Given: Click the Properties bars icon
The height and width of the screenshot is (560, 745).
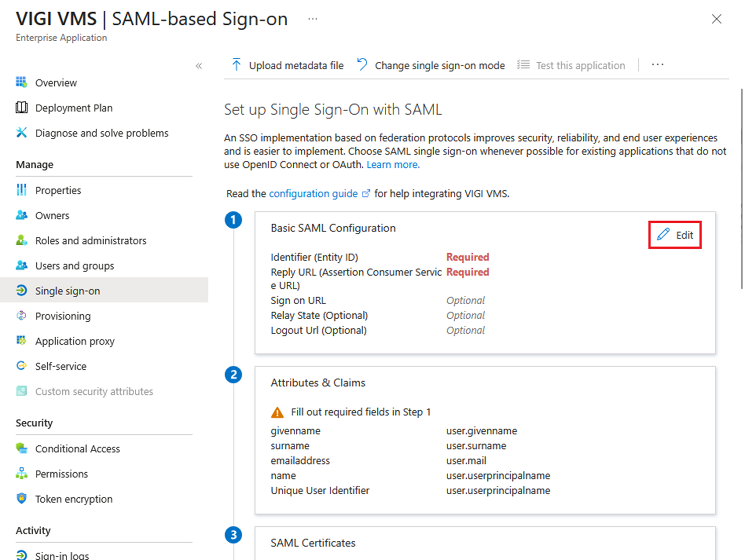Looking at the screenshot, I should [x=21, y=190].
